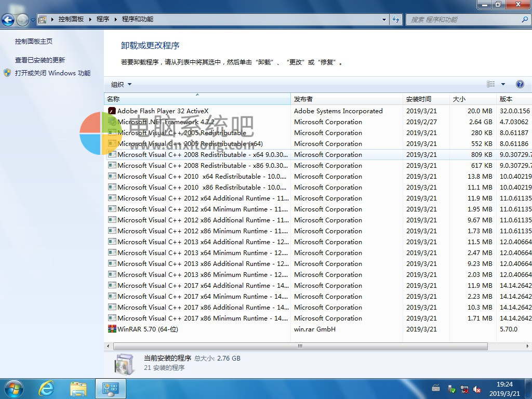This screenshot has height=399, width=532.
Task: Click publisher win.rar GmbH
Action: click(x=314, y=329)
